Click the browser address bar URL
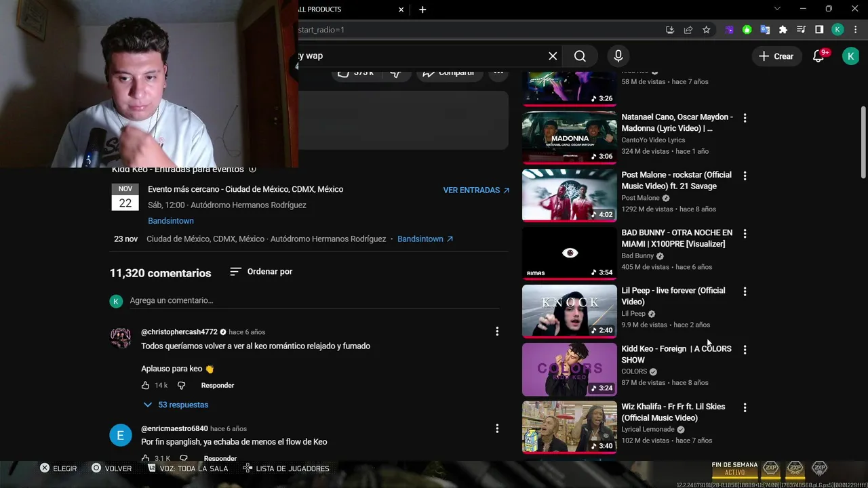 475,30
